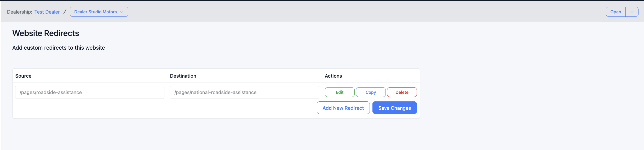Save Changes to the redirects
The height and width of the screenshot is (150, 644).
pos(394,108)
